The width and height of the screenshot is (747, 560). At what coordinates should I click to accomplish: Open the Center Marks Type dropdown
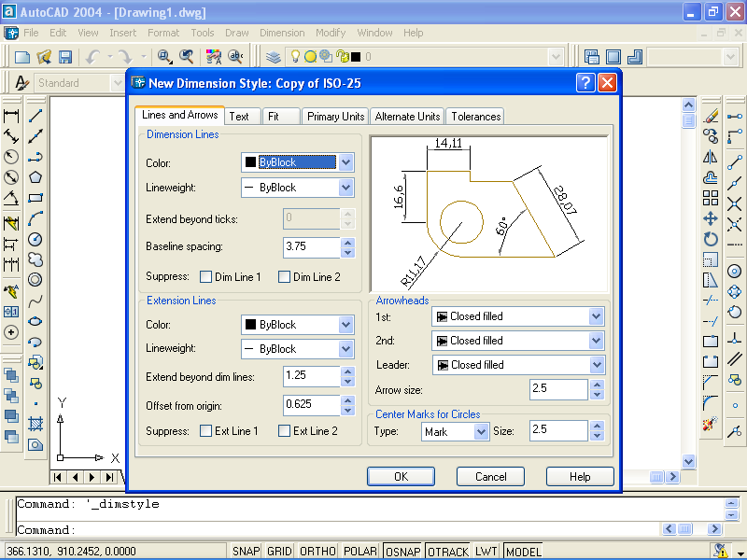[482, 432]
